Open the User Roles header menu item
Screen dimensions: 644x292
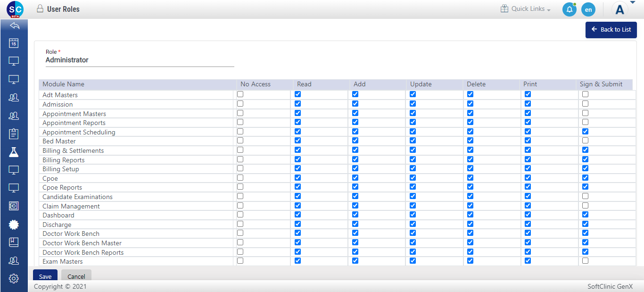[x=63, y=8]
